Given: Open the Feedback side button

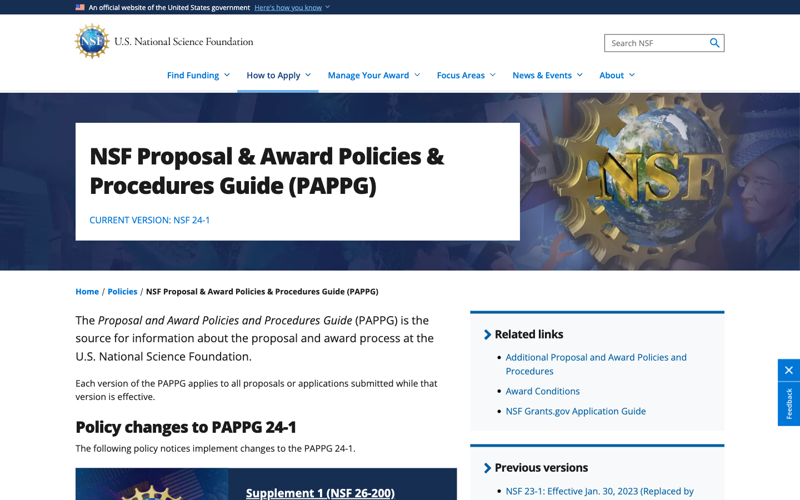Looking at the screenshot, I should click(x=789, y=404).
